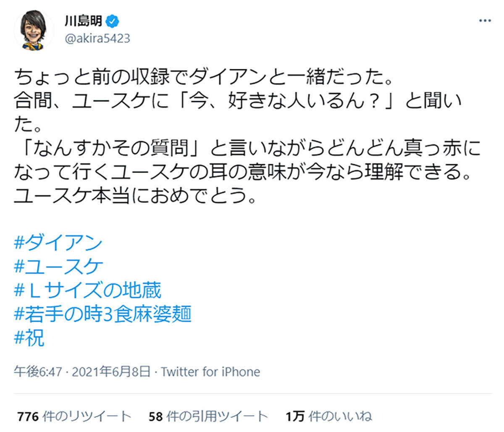Open the #ダイアン hashtag

point(58,243)
